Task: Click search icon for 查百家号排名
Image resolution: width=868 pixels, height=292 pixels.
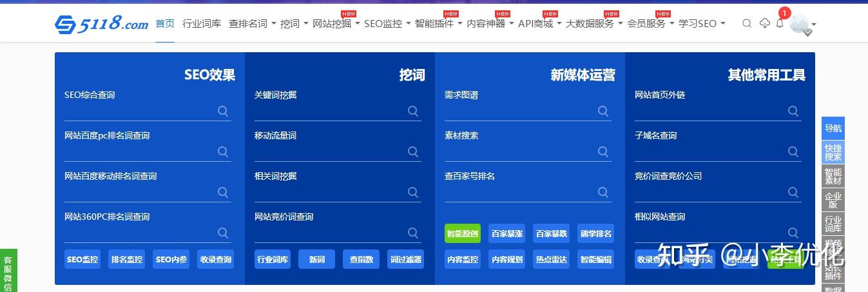Action: (603, 192)
